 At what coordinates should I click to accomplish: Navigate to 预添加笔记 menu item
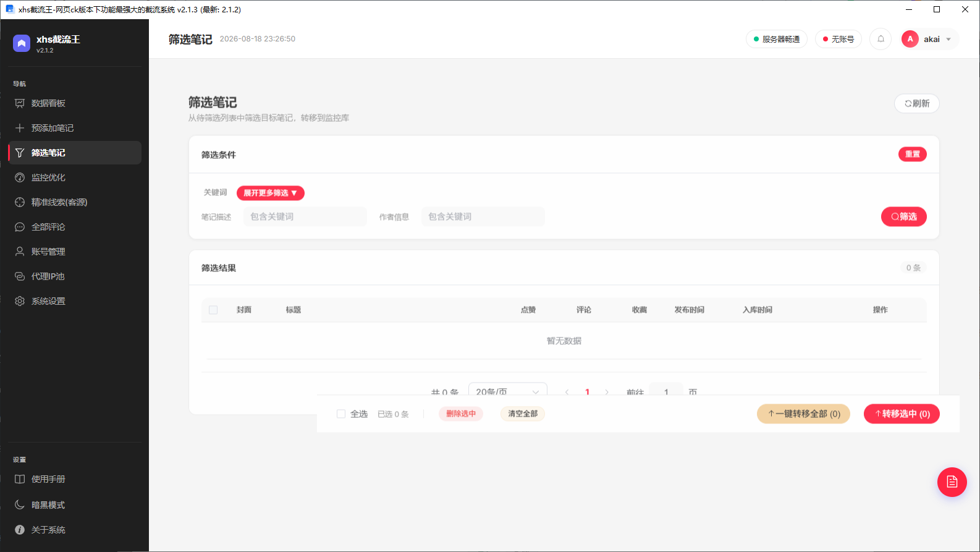pos(75,128)
